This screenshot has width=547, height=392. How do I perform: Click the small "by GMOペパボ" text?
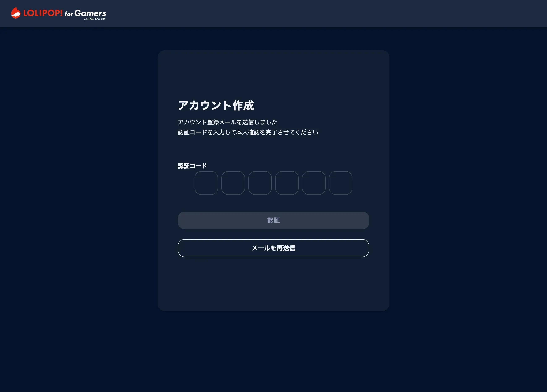point(94,19)
